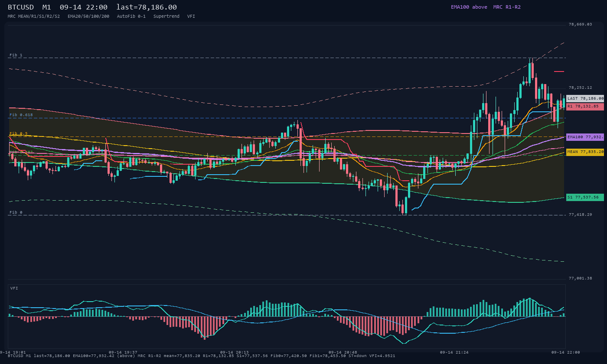Click Fib1=78,453.50 in the footer status line
Screen dimensions: 607x364
tap(328, 356)
